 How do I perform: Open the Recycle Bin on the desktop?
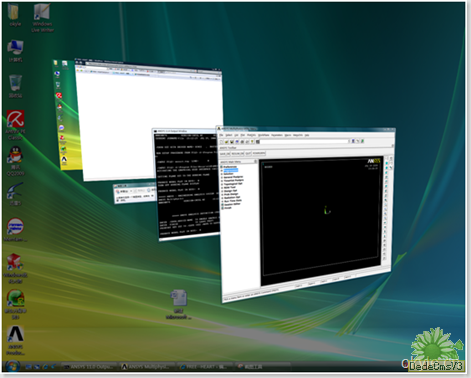[x=15, y=86]
